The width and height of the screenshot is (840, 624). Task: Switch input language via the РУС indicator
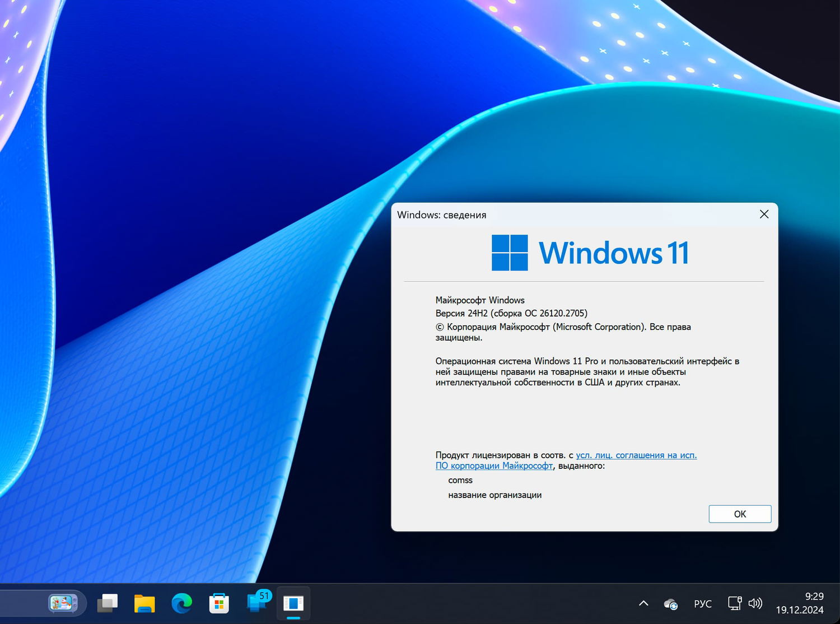coord(702,603)
